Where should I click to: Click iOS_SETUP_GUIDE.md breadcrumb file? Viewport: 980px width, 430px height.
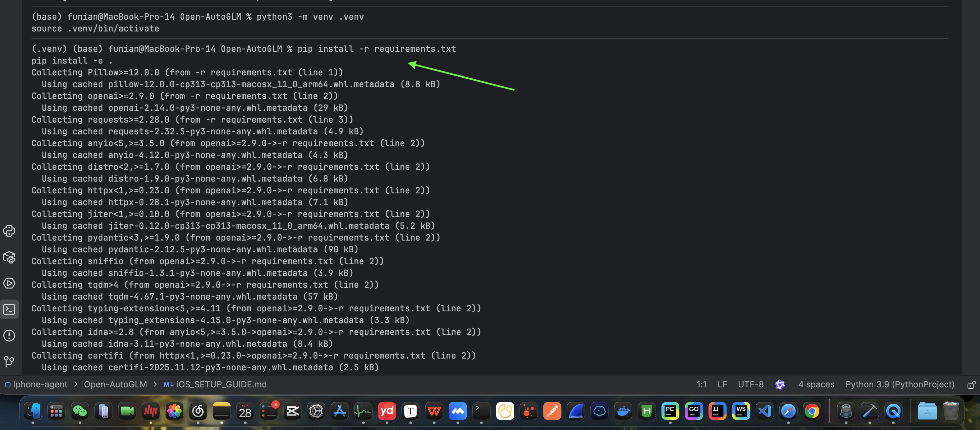coord(221,384)
